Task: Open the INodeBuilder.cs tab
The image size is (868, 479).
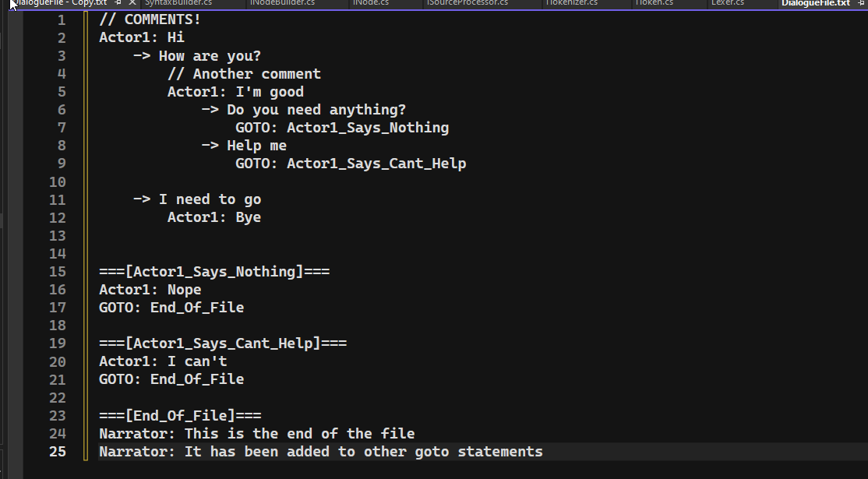Action: point(282,3)
